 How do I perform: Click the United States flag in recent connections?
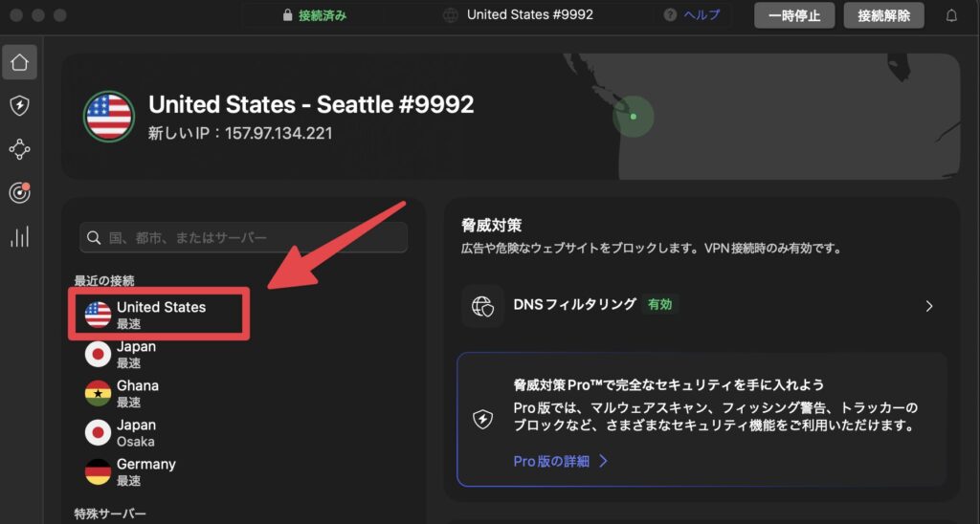[x=98, y=315]
